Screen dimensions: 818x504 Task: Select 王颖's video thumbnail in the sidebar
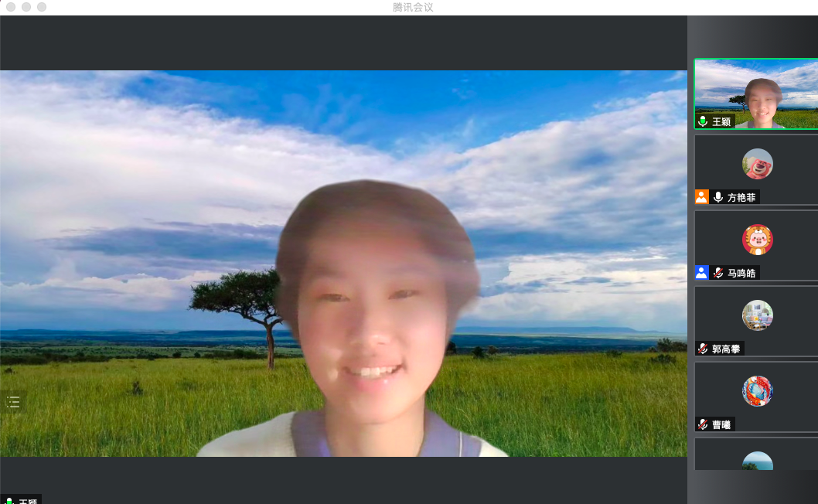coord(755,94)
